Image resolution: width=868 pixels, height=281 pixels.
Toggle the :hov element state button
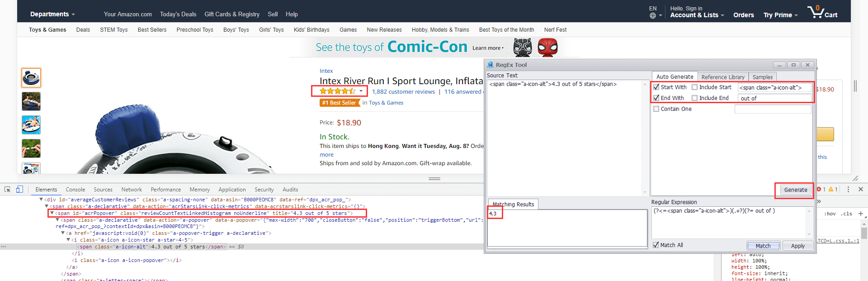pos(830,214)
